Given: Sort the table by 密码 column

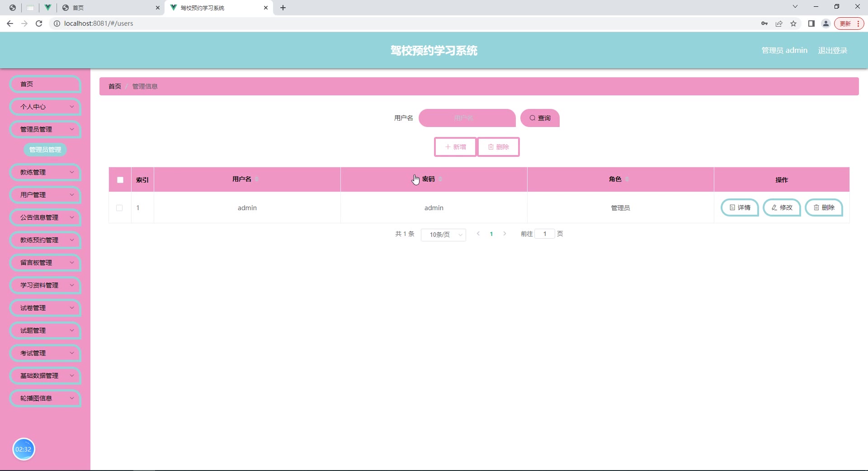Looking at the screenshot, I should (x=440, y=179).
